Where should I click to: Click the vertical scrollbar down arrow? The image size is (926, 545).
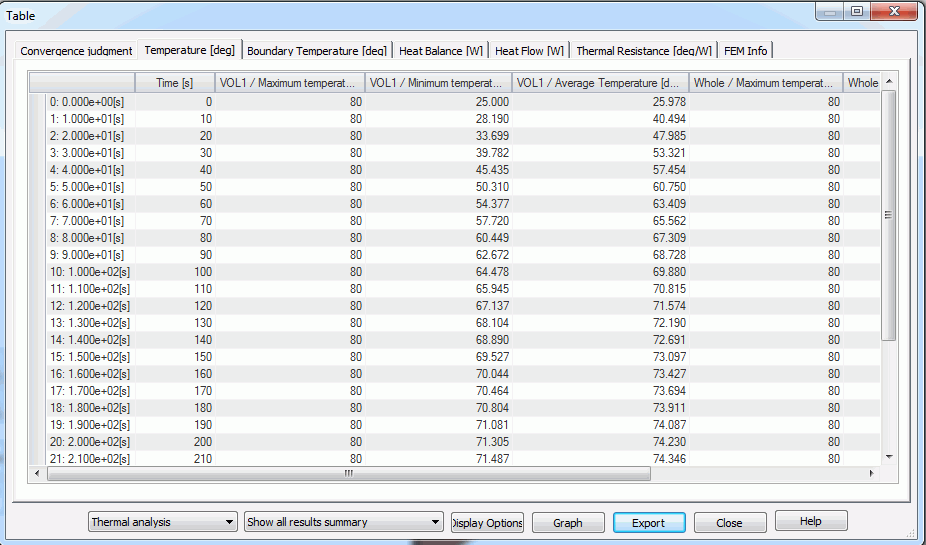[x=888, y=456]
